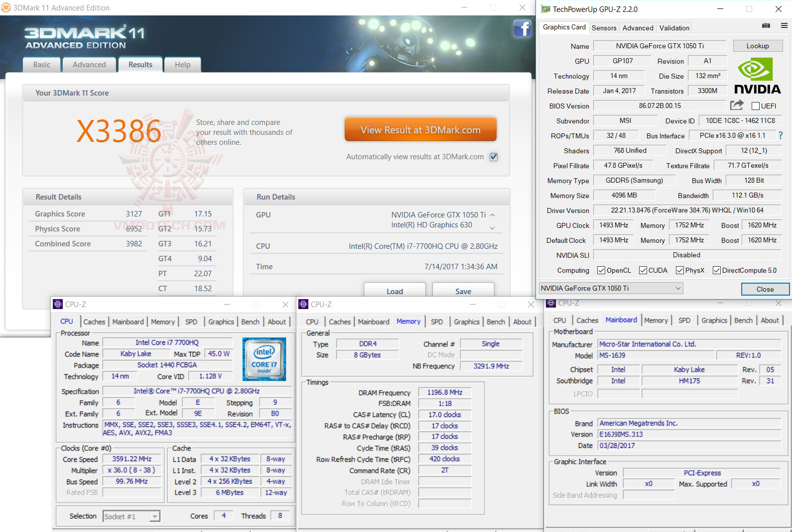Click the GPU-Z title bar app icon
Image resolution: width=792 pixels, height=532 pixels.
pos(545,9)
